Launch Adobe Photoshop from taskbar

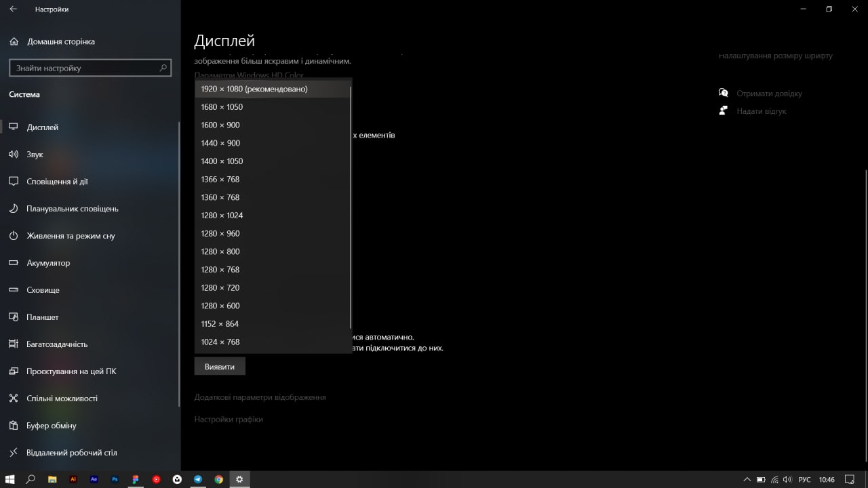pos(115,479)
